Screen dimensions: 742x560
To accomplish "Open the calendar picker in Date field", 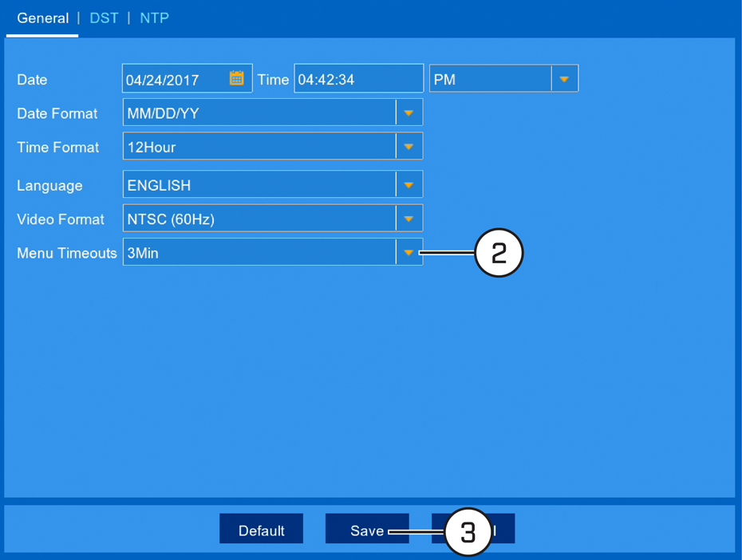I will [x=237, y=78].
